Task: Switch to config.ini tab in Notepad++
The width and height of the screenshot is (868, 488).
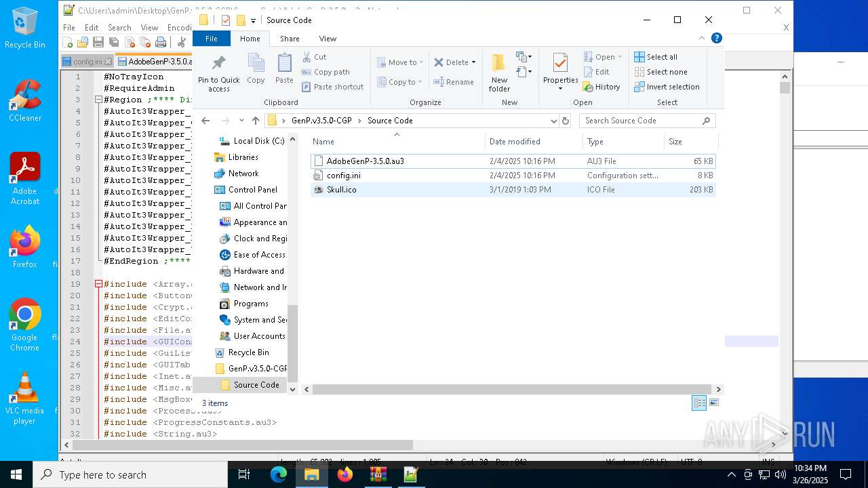Action: point(87,62)
